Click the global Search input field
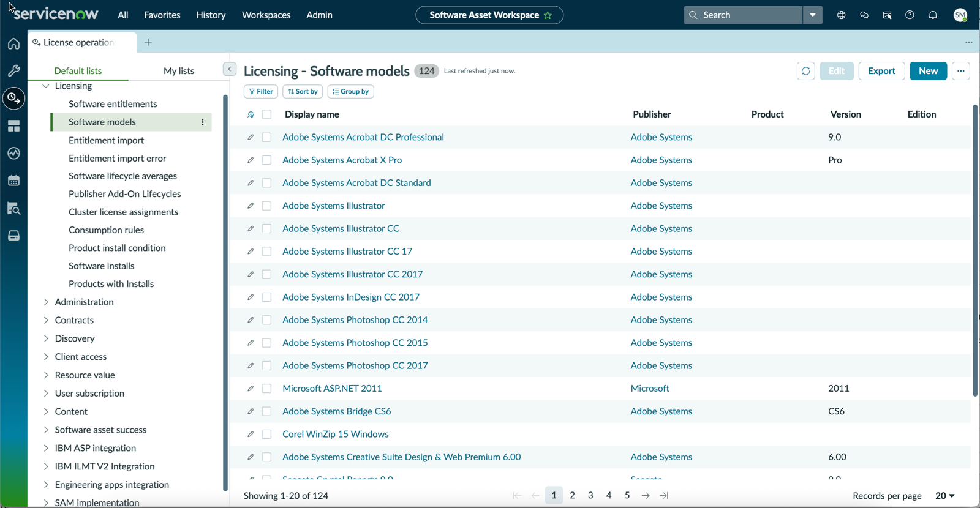980x508 pixels. click(x=743, y=15)
